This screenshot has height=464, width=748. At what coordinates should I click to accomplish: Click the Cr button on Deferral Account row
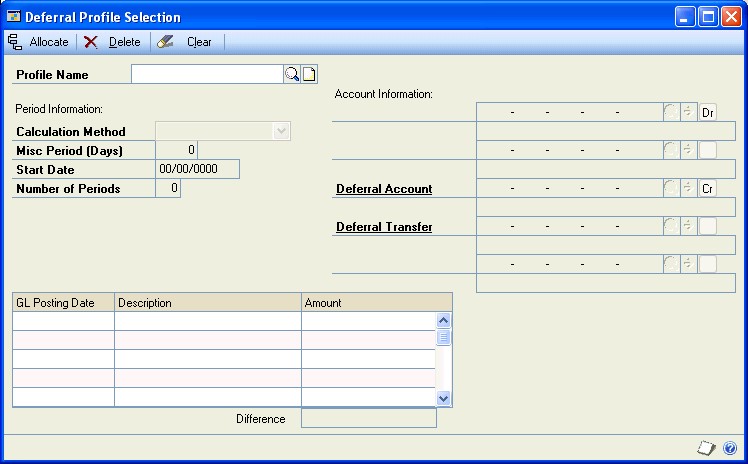(708, 188)
